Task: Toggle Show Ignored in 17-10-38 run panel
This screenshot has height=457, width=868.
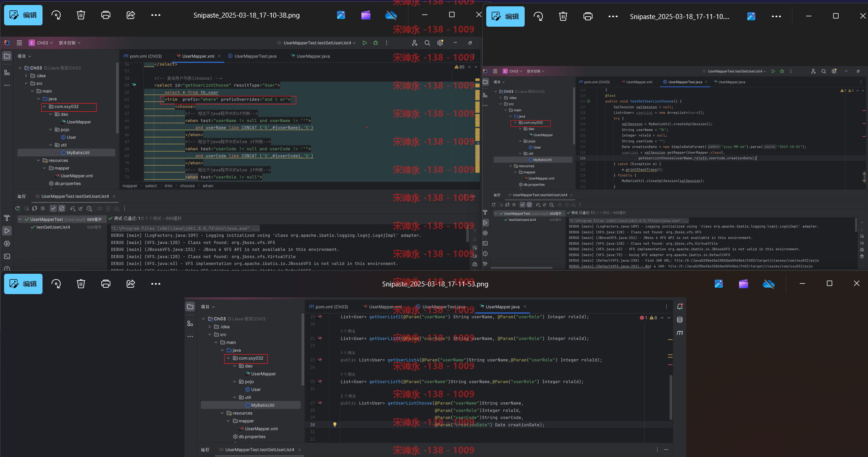Action: [x=62, y=209]
